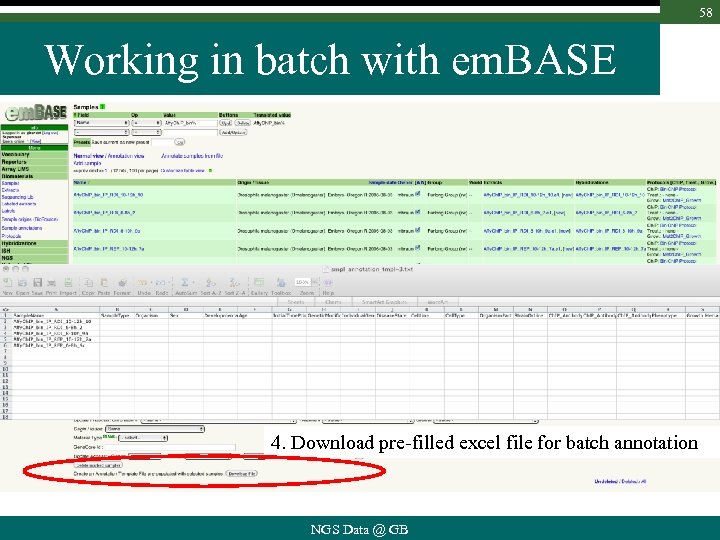
Task: Click the Sort Z-A icon
Action: point(235,282)
